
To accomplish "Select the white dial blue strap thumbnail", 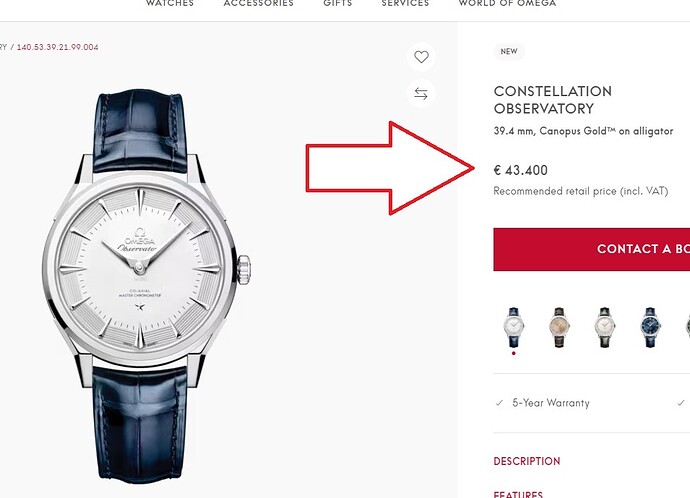I will 514,326.
